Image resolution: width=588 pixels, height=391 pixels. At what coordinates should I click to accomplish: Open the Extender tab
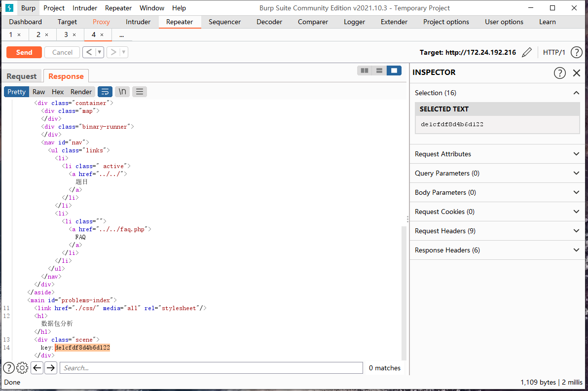[x=394, y=22]
